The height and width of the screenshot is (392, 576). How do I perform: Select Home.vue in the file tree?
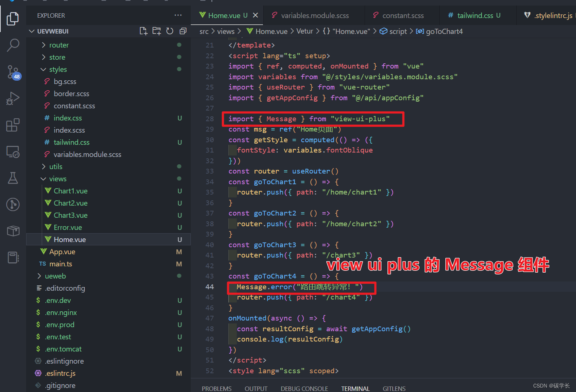108,239
